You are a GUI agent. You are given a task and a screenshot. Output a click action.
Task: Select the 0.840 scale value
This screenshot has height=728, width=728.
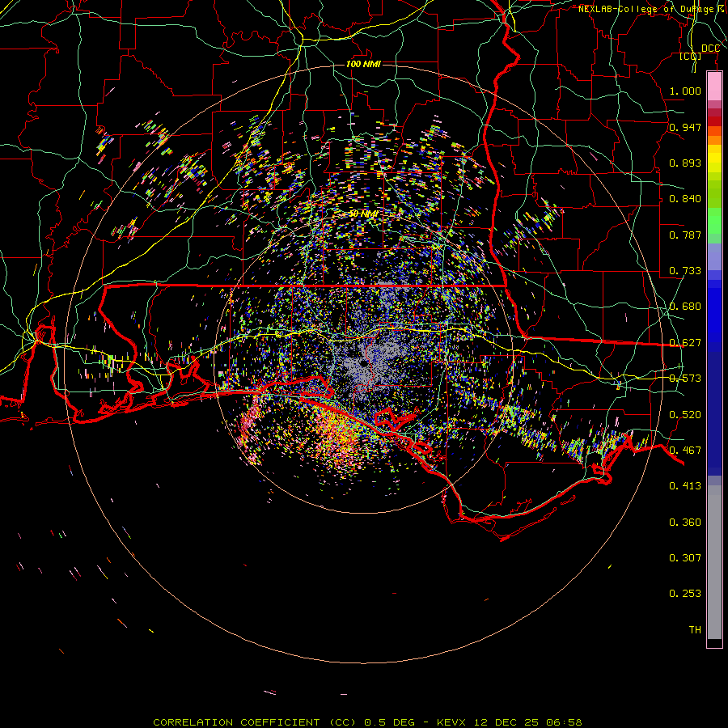pyautogui.click(x=685, y=199)
